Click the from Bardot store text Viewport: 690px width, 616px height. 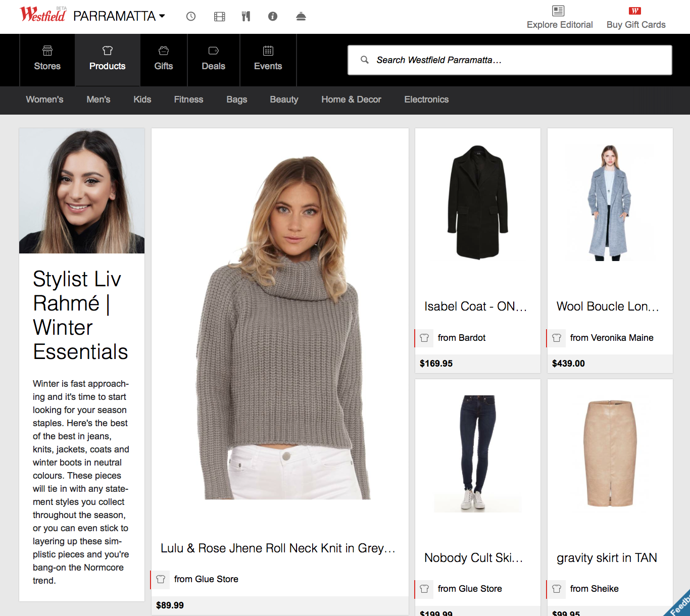click(462, 338)
